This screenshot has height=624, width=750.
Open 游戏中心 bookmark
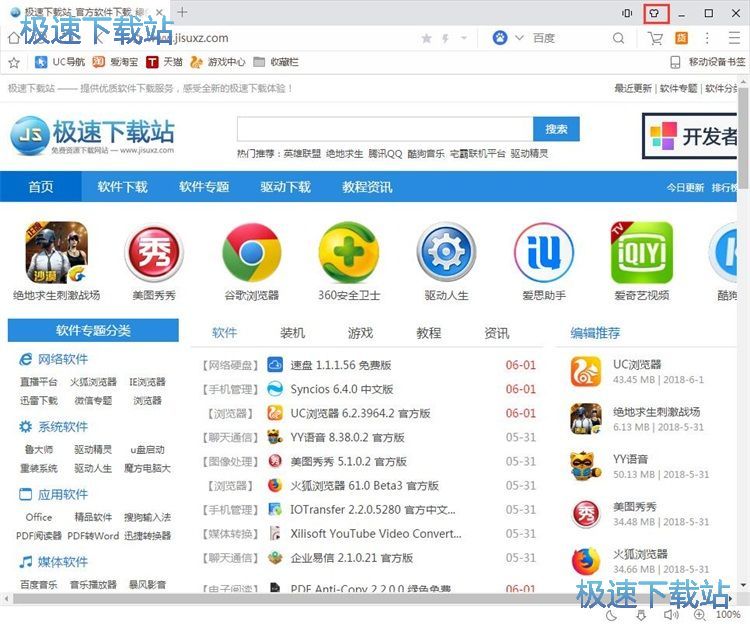coord(217,62)
